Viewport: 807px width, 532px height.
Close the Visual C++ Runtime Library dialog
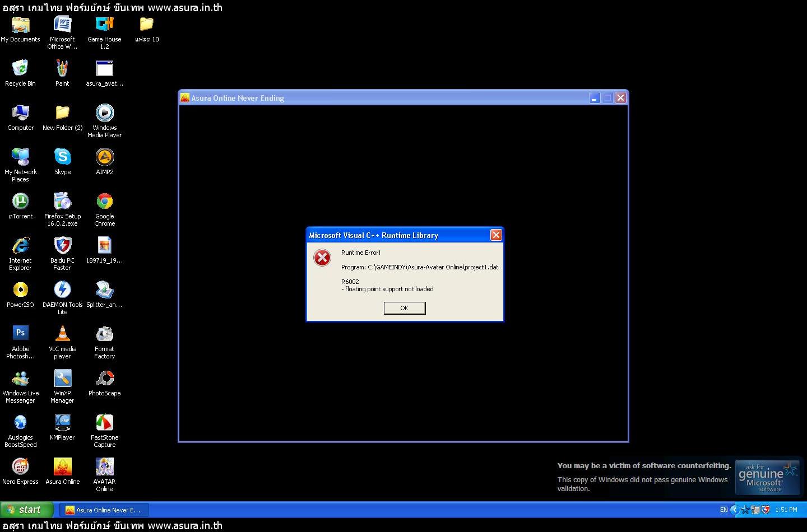[496, 235]
